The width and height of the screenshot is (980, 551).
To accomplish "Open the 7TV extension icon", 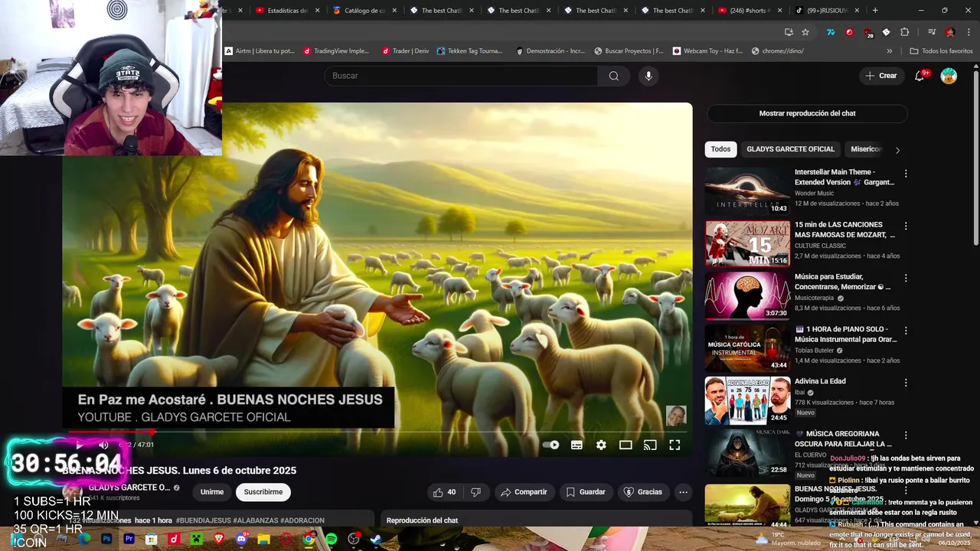I will (x=831, y=32).
